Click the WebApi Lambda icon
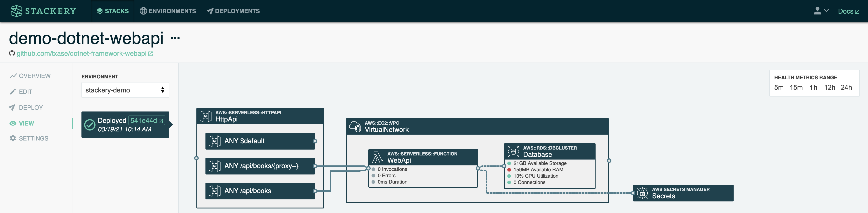Viewport: 868px width, 213px height. coord(378,157)
